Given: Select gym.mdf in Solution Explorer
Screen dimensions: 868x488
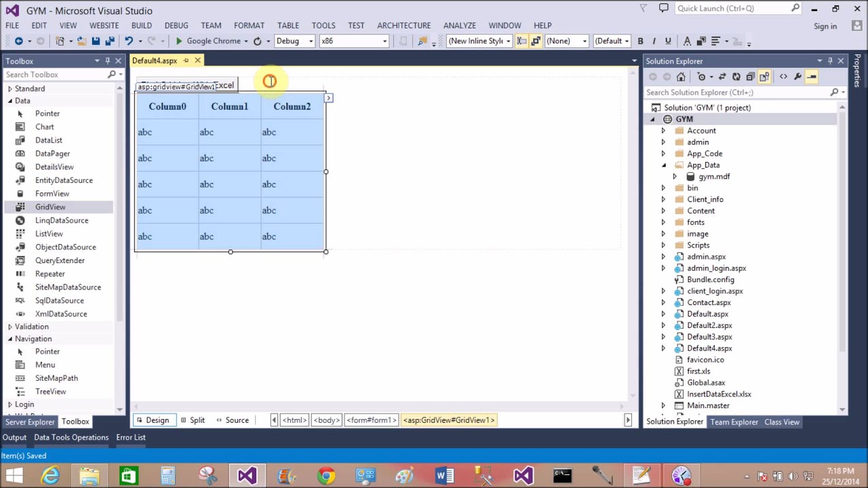Looking at the screenshot, I should click(x=714, y=176).
